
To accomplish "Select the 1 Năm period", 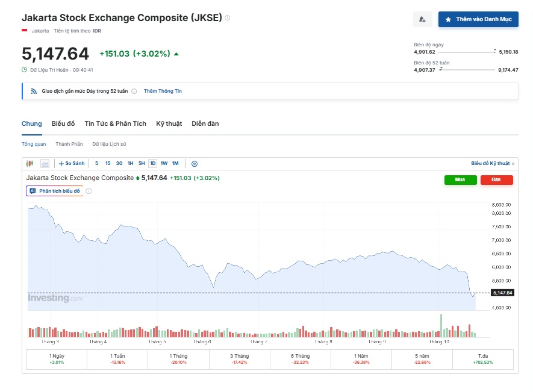I will [361, 359].
